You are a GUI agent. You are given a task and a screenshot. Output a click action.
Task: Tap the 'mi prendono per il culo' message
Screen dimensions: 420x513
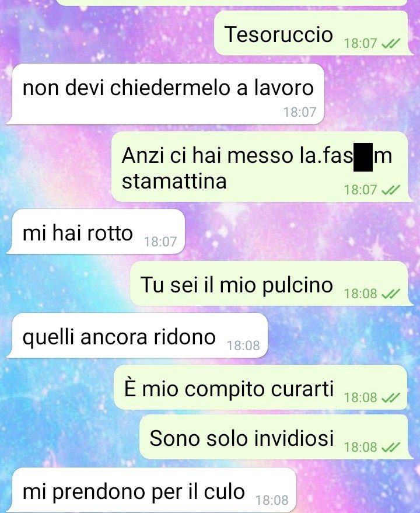point(152,490)
